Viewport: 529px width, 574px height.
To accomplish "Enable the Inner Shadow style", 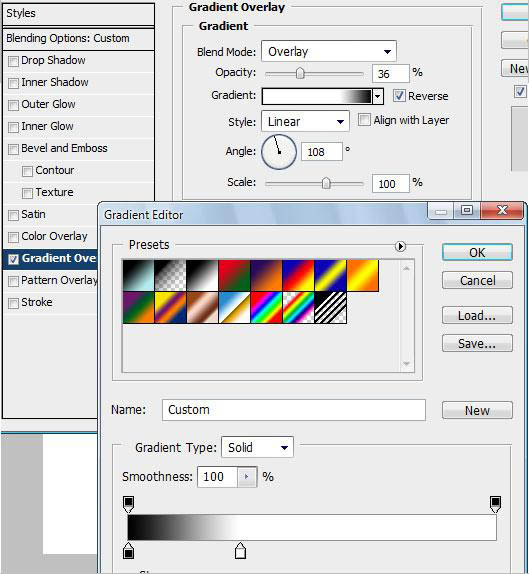I will [13, 83].
